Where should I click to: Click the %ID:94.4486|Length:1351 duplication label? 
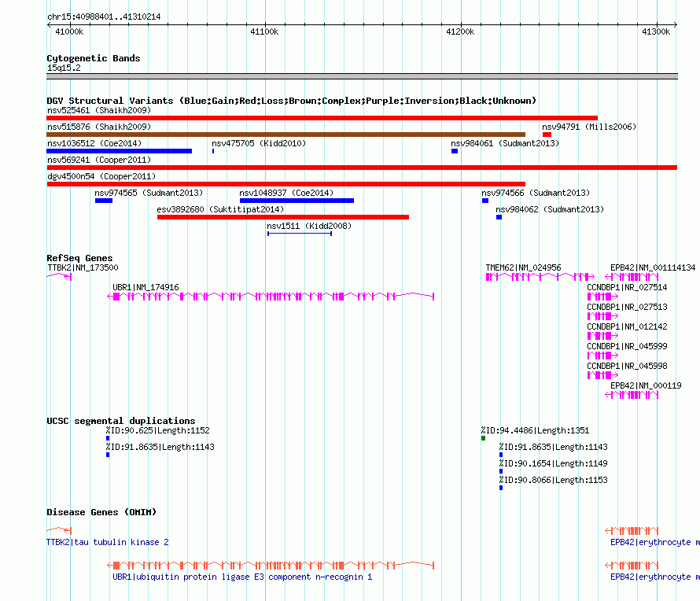536,431
